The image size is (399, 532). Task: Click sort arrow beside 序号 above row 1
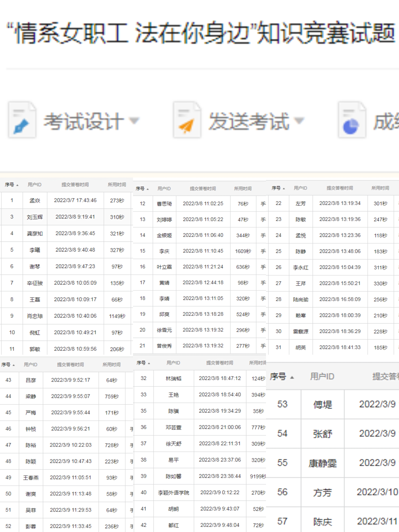coord(17,185)
